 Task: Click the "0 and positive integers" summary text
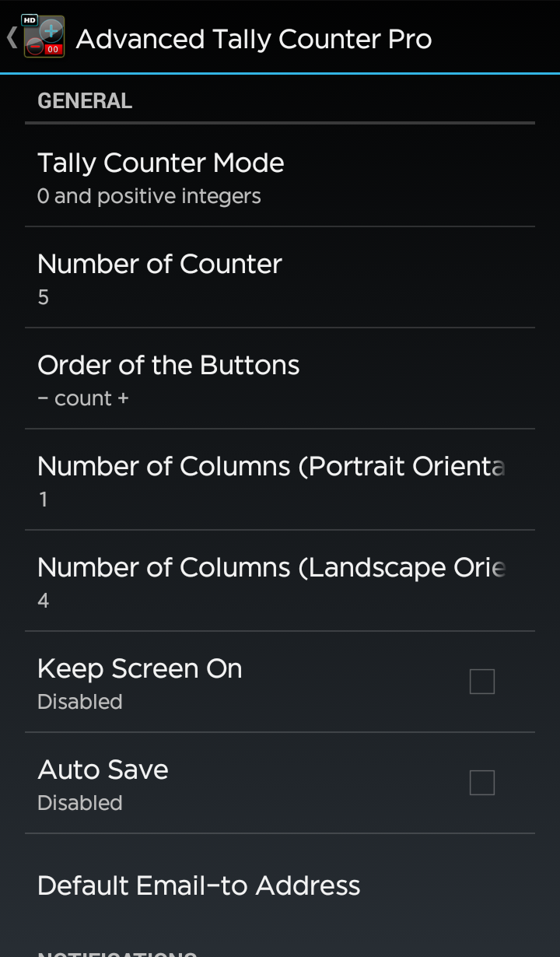[149, 197]
